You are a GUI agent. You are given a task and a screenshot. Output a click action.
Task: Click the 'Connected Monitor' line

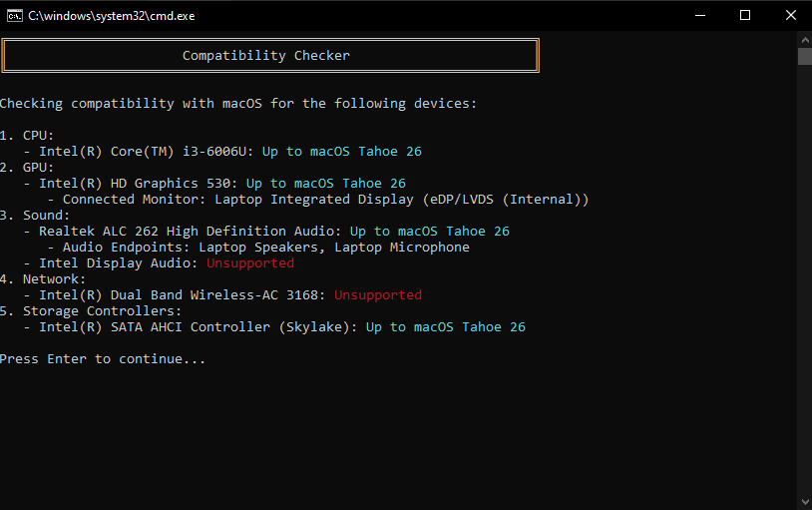[x=318, y=200]
